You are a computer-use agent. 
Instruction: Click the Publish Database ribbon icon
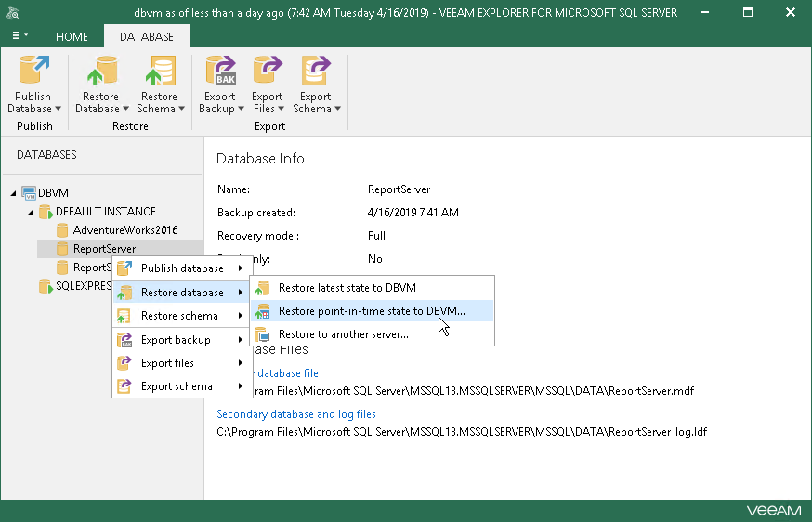(x=34, y=70)
